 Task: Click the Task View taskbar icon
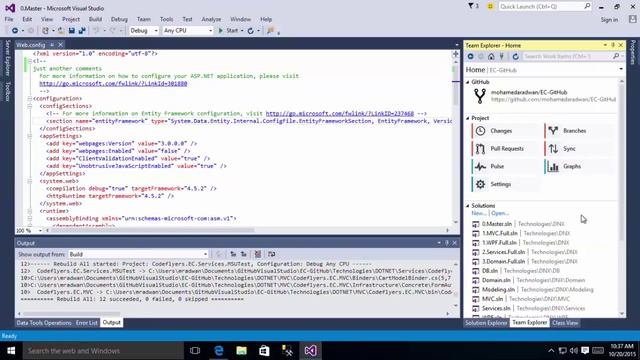(195, 351)
